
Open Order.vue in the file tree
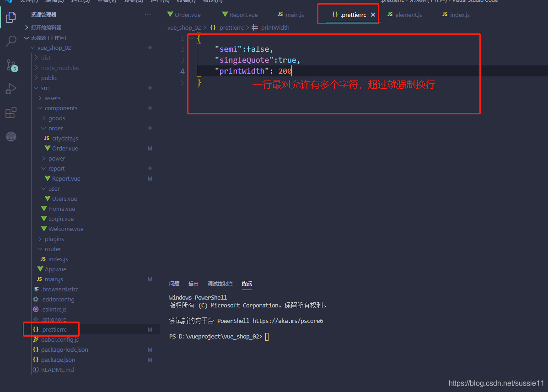tap(65, 149)
